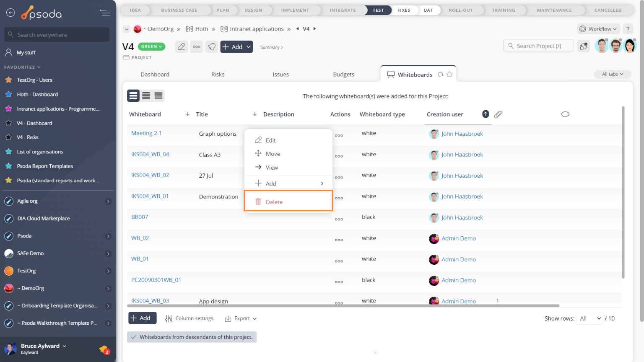
Task: Refresh the Whiteboards tab
Action: [441, 74]
